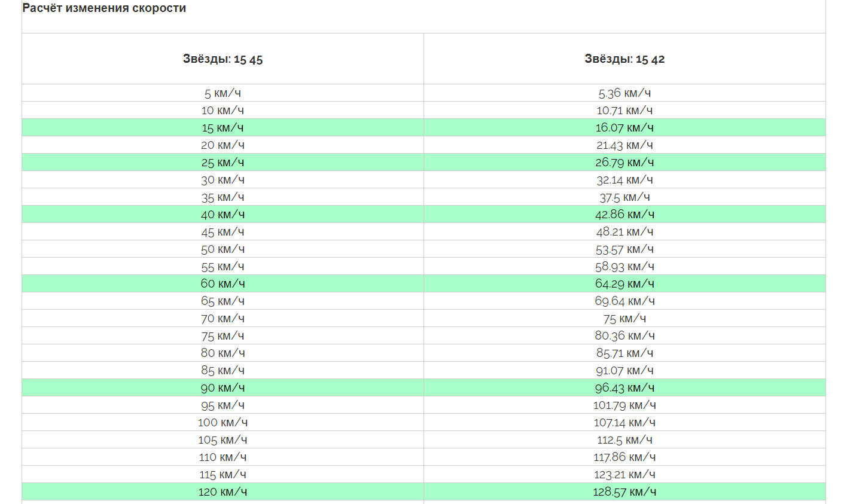This screenshot has height=504, width=847.
Task: Select the 60 км/ч highlighted cell
Action: pyautogui.click(x=223, y=284)
